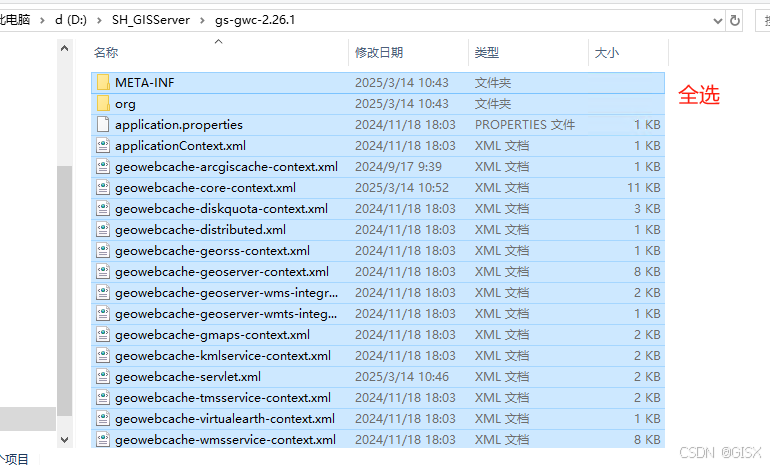Click the geowebcache-servlet.xml file icon

click(103, 377)
